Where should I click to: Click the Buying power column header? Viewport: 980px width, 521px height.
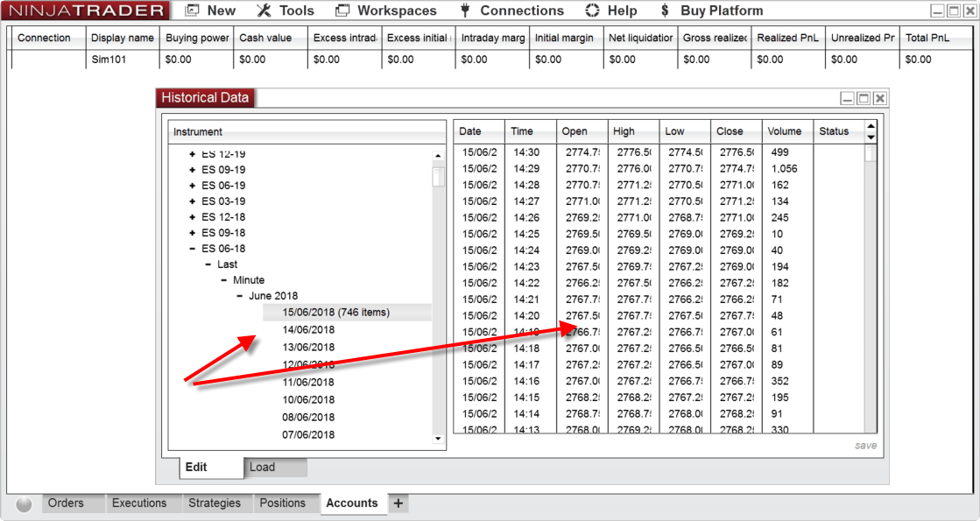coord(197,39)
